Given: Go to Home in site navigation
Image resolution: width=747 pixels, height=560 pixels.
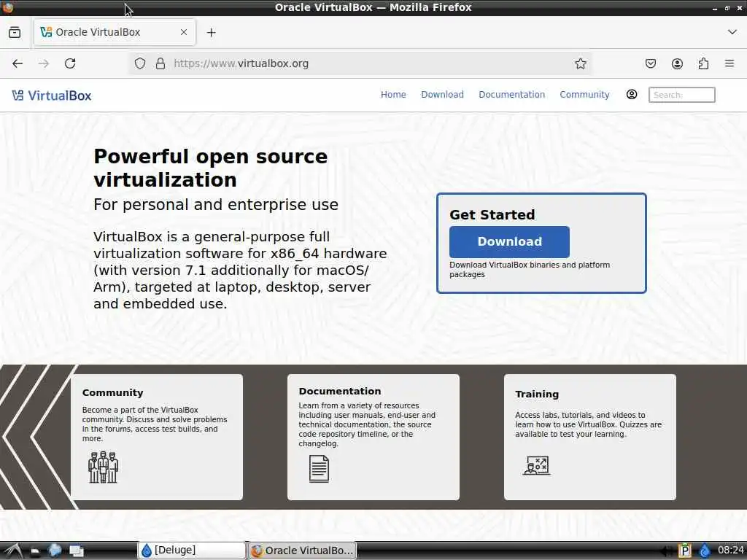Looking at the screenshot, I should (393, 94).
